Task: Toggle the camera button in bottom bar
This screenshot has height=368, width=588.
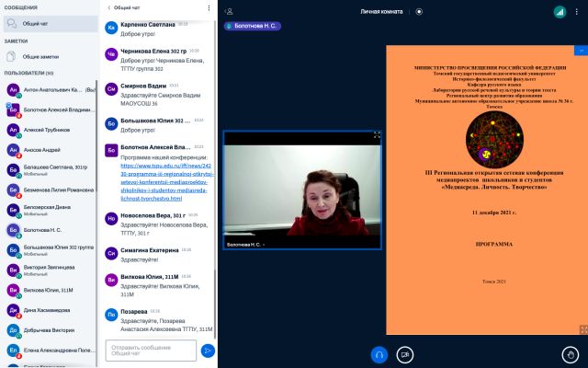Action: pyautogui.click(x=405, y=354)
